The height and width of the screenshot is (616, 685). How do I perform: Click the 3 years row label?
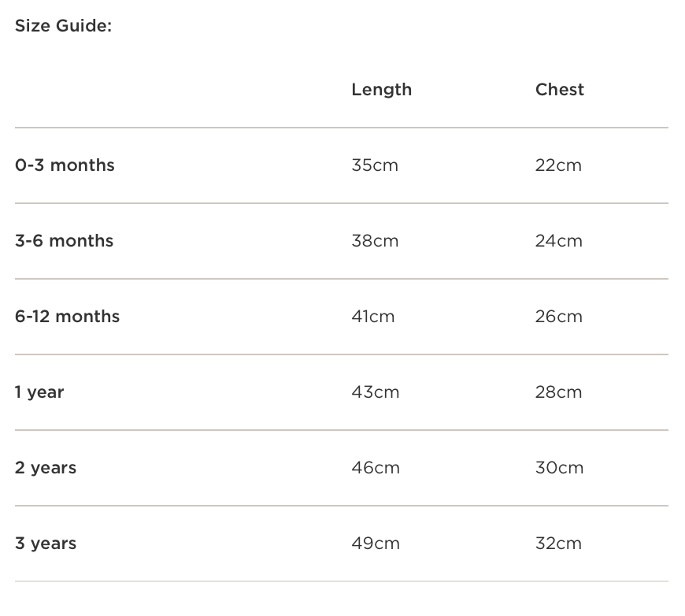click(46, 544)
